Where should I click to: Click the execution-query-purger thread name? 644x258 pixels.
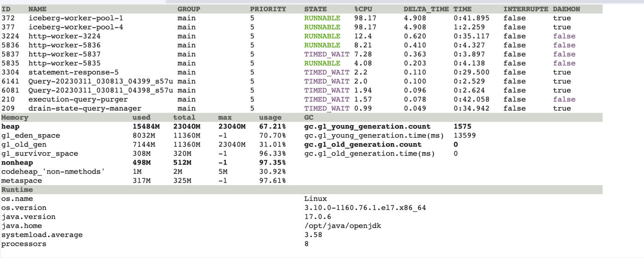coord(78,99)
